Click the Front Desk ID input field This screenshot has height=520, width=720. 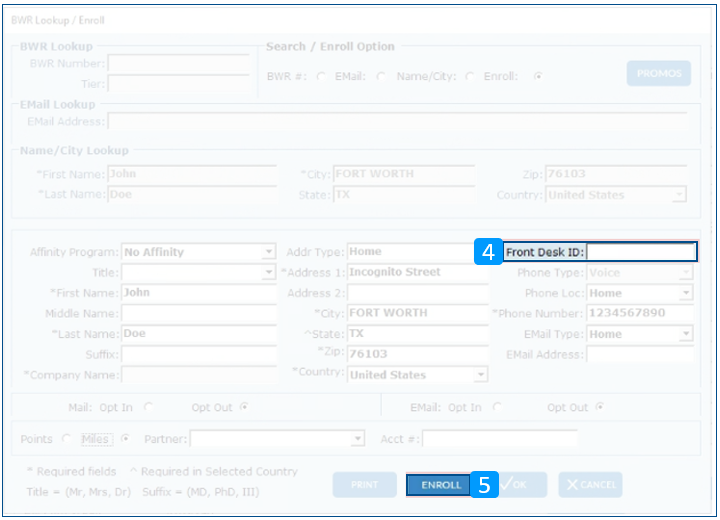pyautogui.click(x=641, y=253)
